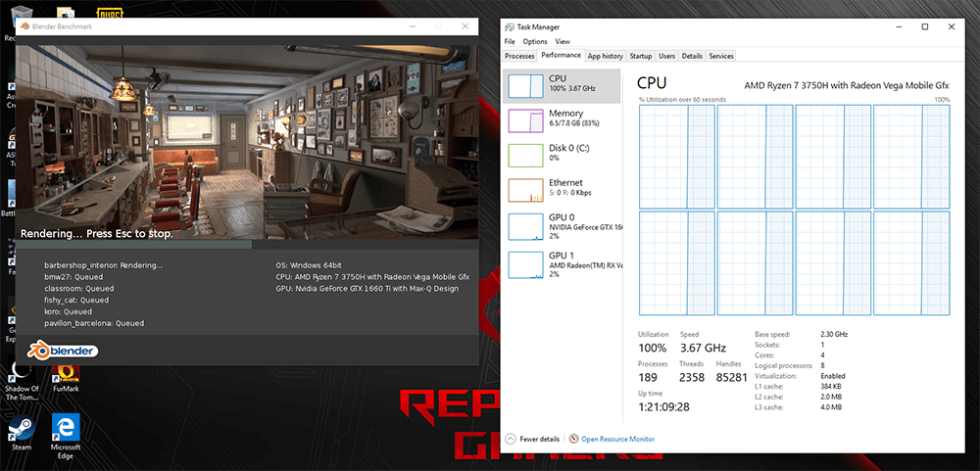The image size is (980, 471).
Task: Click the CPU: AMD Ryzen 7 3750H info line
Action: tap(372, 277)
